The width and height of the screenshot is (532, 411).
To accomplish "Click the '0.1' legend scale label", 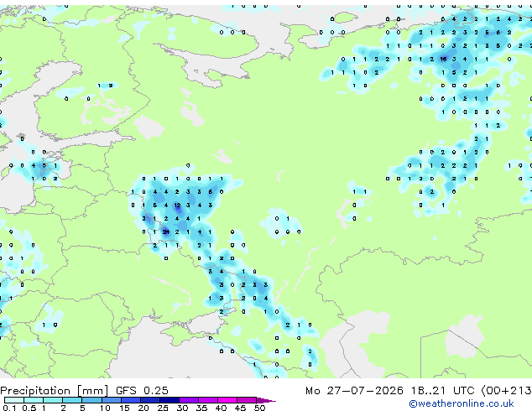I will 9,408.
